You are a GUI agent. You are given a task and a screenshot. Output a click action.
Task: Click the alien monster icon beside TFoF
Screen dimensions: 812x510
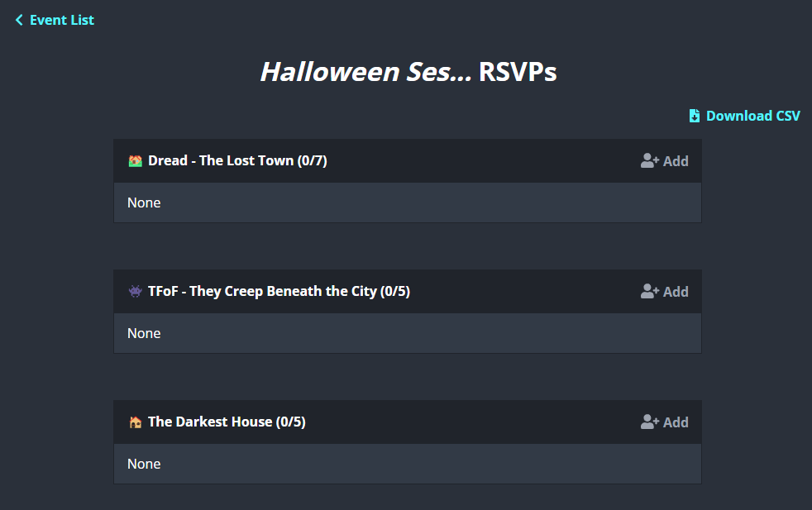136,291
